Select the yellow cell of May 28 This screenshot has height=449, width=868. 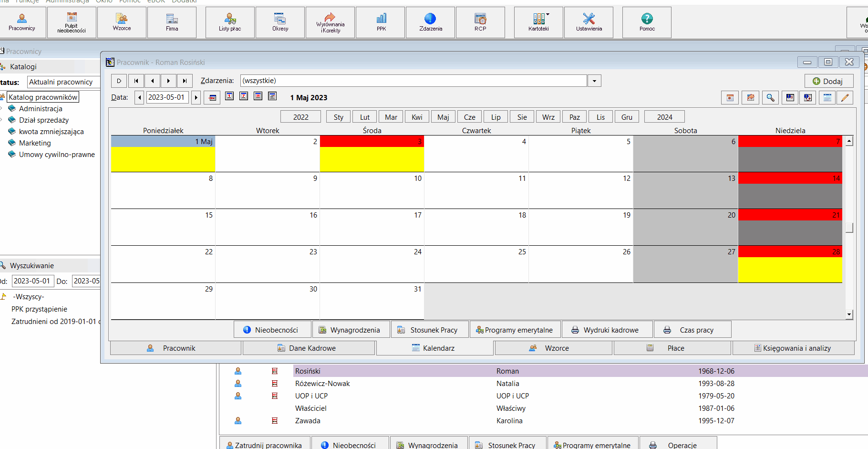tap(790, 270)
